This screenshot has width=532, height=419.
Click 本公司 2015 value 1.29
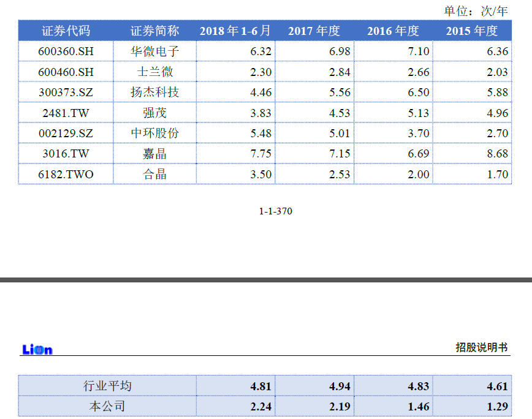pyautogui.click(x=498, y=407)
